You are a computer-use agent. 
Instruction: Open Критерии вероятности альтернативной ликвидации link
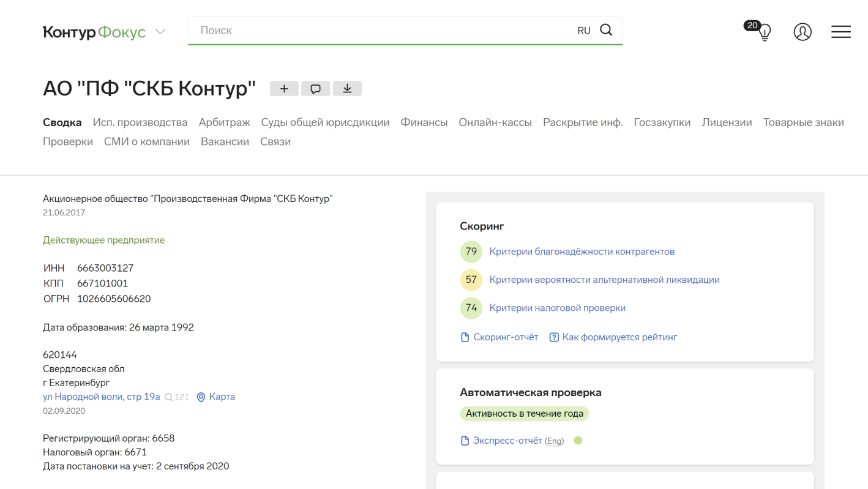604,280
